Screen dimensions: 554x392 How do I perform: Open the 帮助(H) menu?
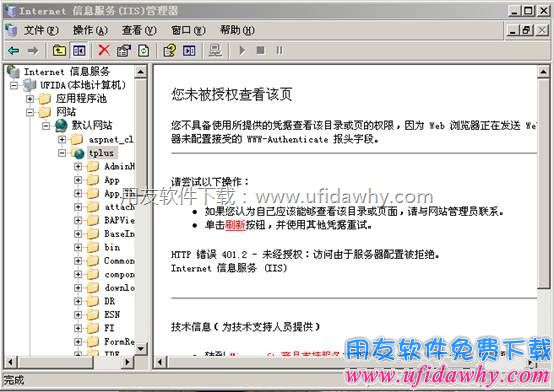pos(237,30)
